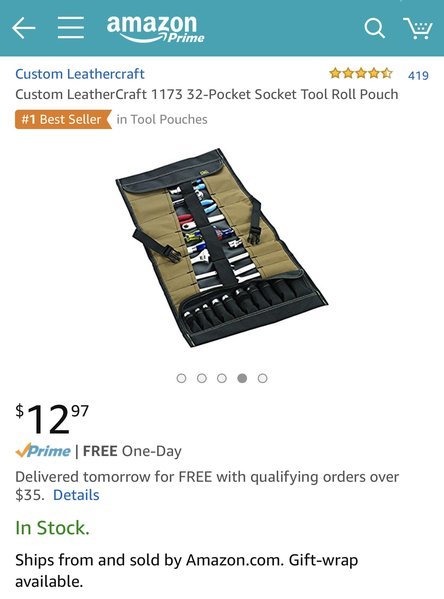Open the shopping cart
444x599 pixels.
click(x=418, y=28)
